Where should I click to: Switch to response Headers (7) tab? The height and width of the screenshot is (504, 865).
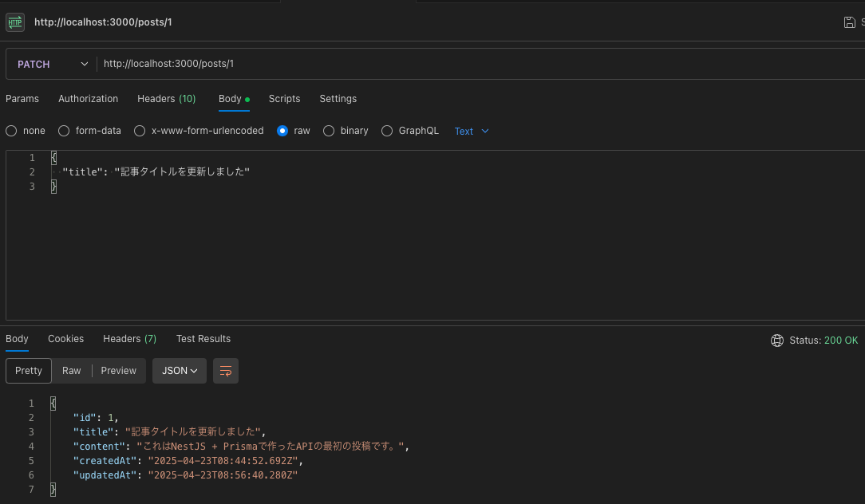pyautogui.click(x=129, y=339)
